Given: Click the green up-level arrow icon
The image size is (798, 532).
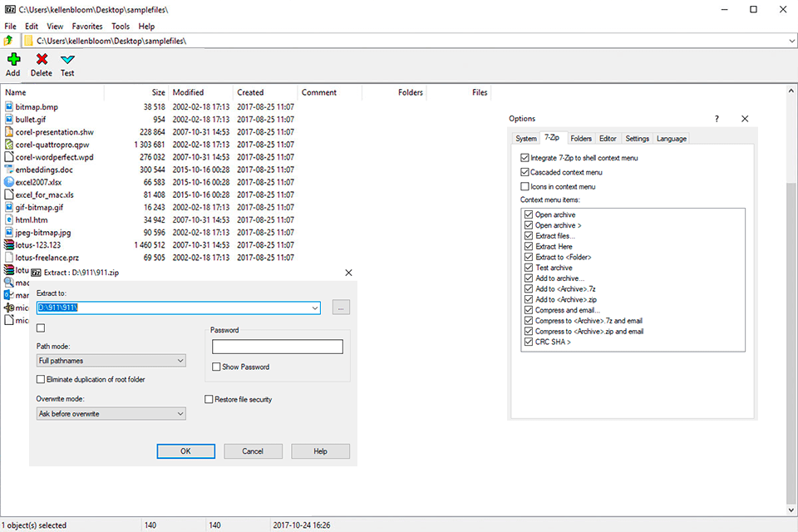Looking at the screenshot, I should click(x=8, y=40).
